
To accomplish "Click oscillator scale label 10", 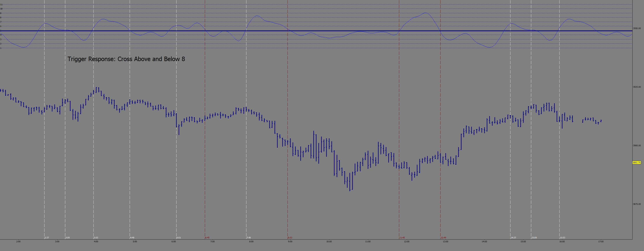I will [1, 9].
